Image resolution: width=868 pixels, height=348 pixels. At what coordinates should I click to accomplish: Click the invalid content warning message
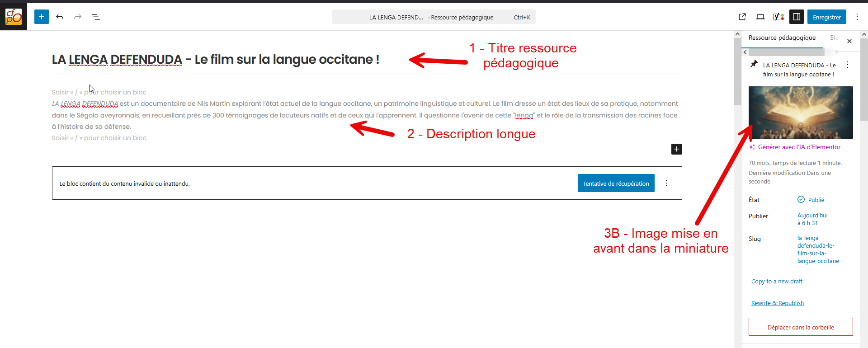coord(125,184)
